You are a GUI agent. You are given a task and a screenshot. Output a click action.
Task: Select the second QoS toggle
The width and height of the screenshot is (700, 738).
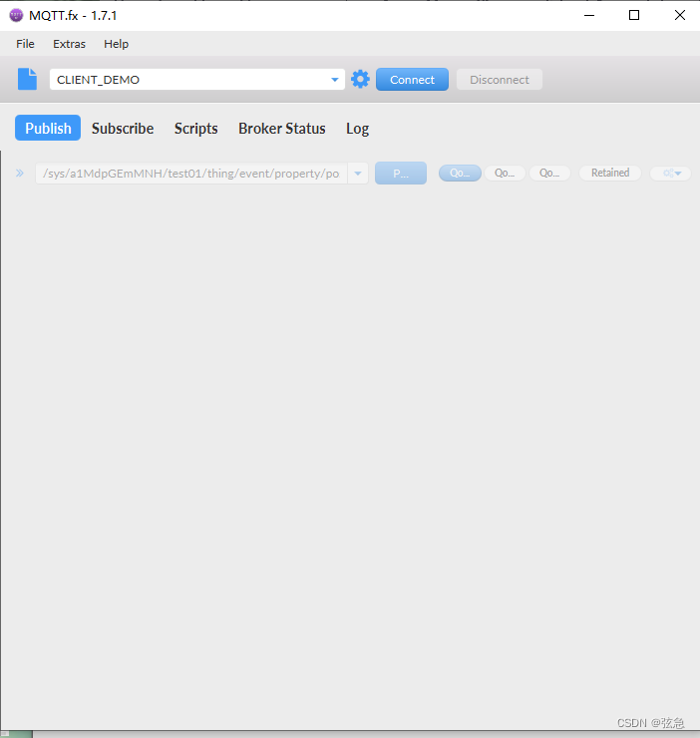point(505,174)
